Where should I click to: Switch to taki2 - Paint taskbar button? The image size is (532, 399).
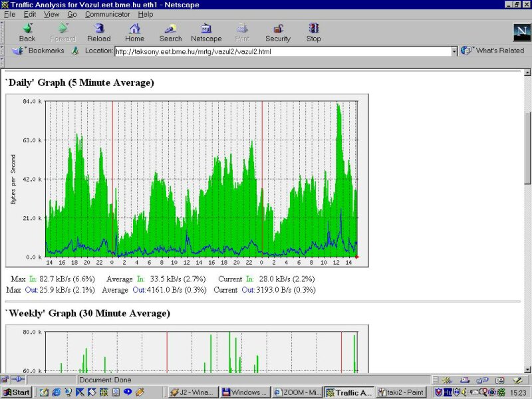coord(403,392)
